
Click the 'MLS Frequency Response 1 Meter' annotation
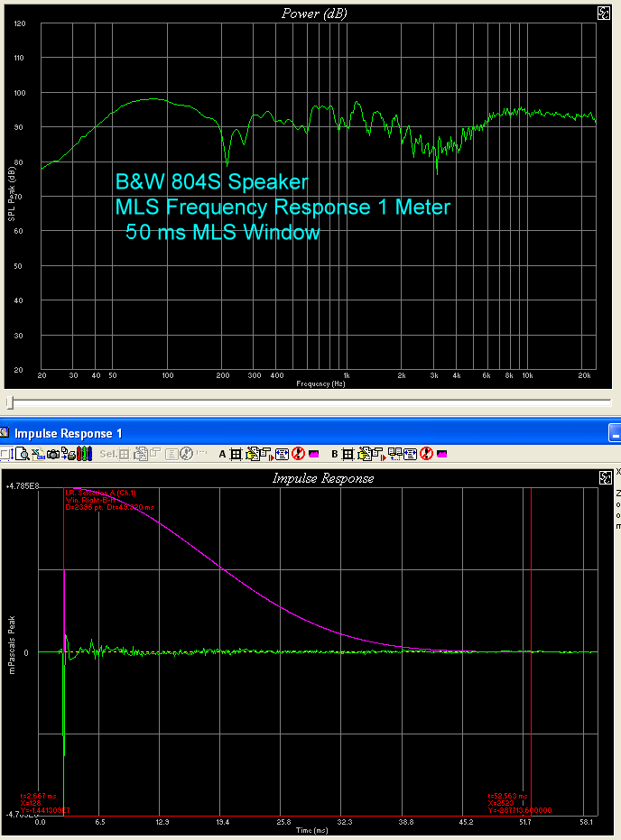point(283,208)
